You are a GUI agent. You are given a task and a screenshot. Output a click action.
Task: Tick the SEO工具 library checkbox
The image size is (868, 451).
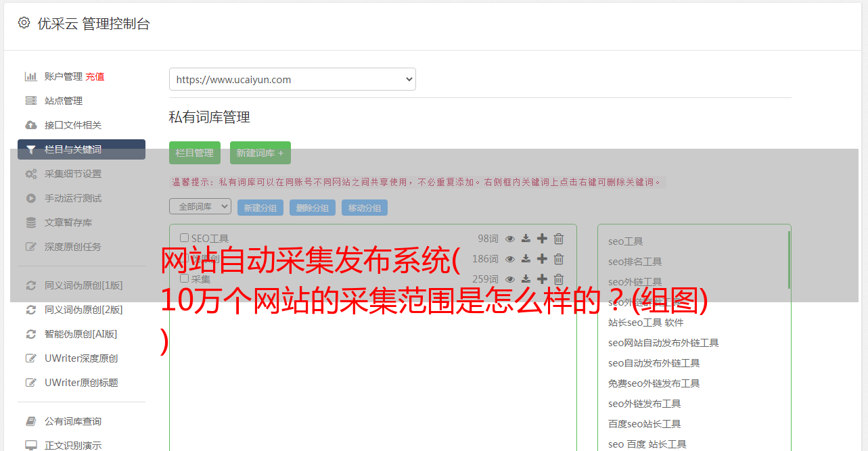click(184, 237)
